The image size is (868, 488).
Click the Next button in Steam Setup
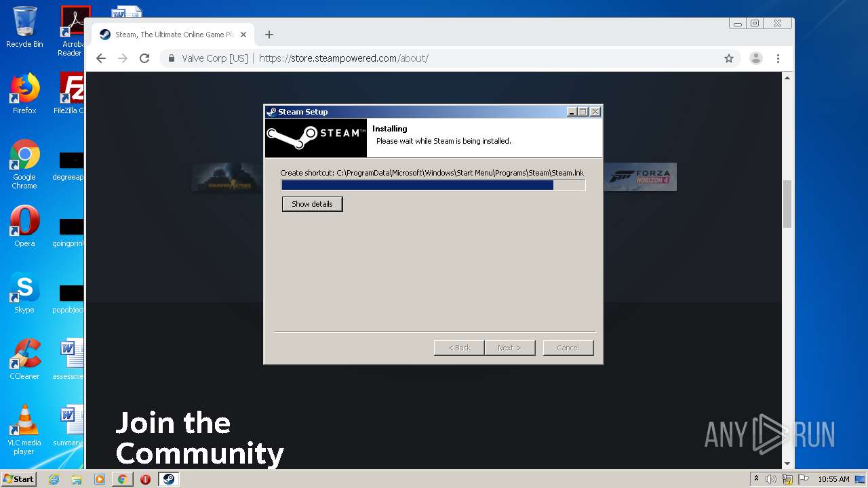509,348
